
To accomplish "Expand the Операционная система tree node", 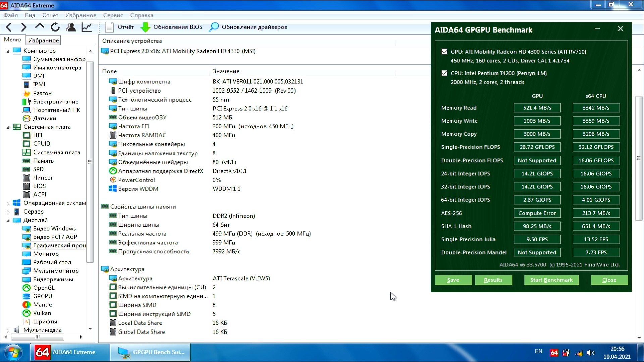I will point(8,203).
